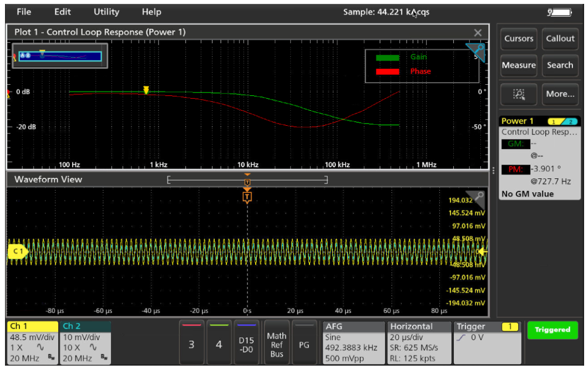Click the red Phase legend swatch

[x=387, y=71]
